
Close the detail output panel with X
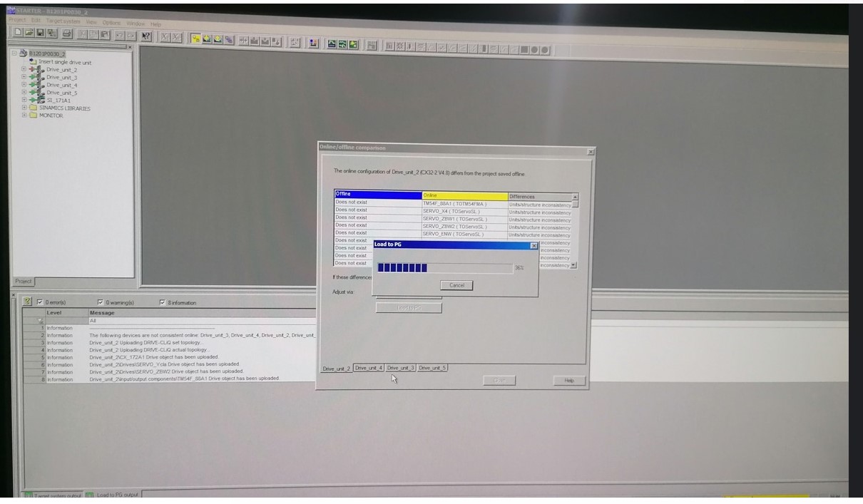pyautogui.click(x=14, y=294)
